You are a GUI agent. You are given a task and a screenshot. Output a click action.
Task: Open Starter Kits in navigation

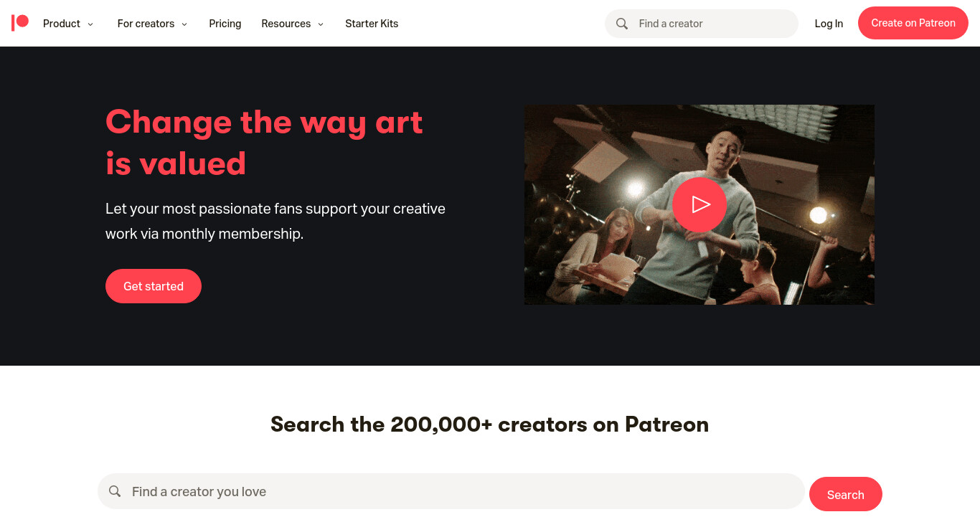372,24
